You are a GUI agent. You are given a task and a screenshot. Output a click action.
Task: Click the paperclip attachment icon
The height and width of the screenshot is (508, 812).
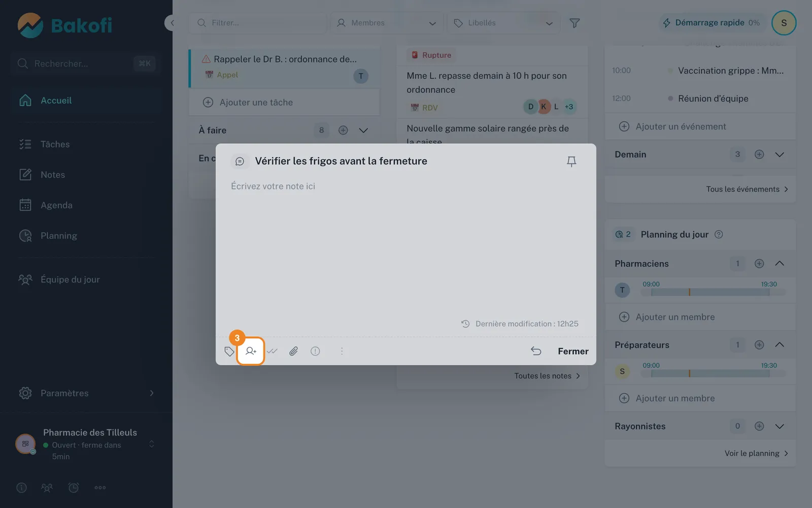click(294, 351)
